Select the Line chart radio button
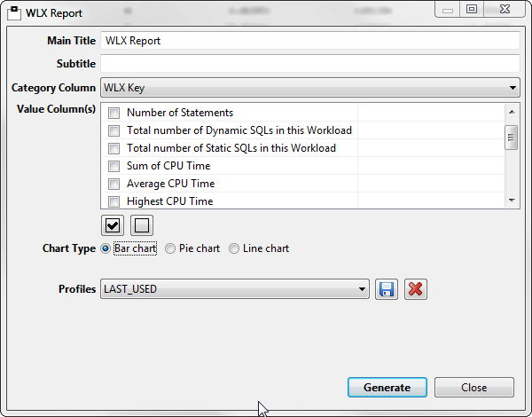 click(234, 248)
